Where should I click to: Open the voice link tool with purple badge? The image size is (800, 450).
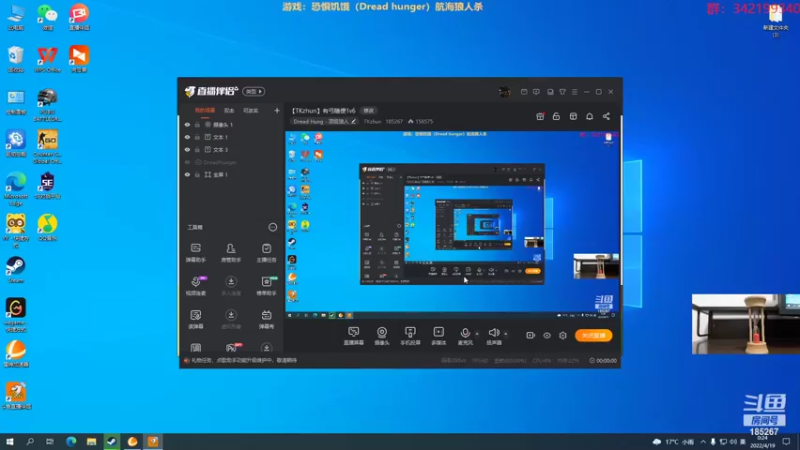(196, 286)
